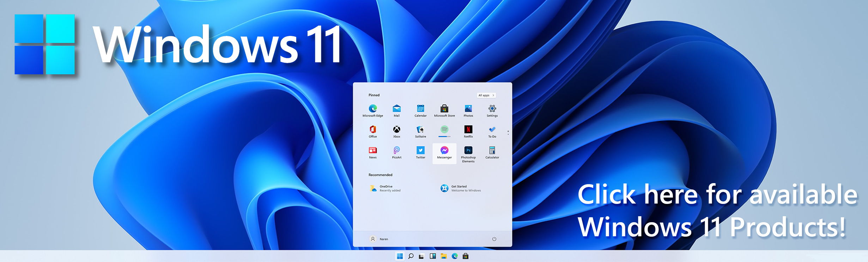Image resolution: width=868 pixels, height=262 pixels.
Task: Open Get Started welcome item
Action: [x=461, y=188]
